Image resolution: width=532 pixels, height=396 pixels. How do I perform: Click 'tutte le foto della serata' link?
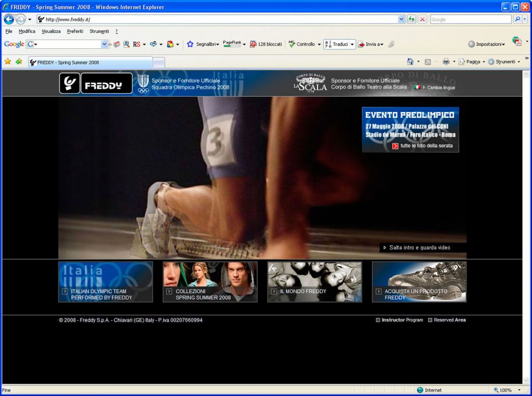tap(422, 146)
